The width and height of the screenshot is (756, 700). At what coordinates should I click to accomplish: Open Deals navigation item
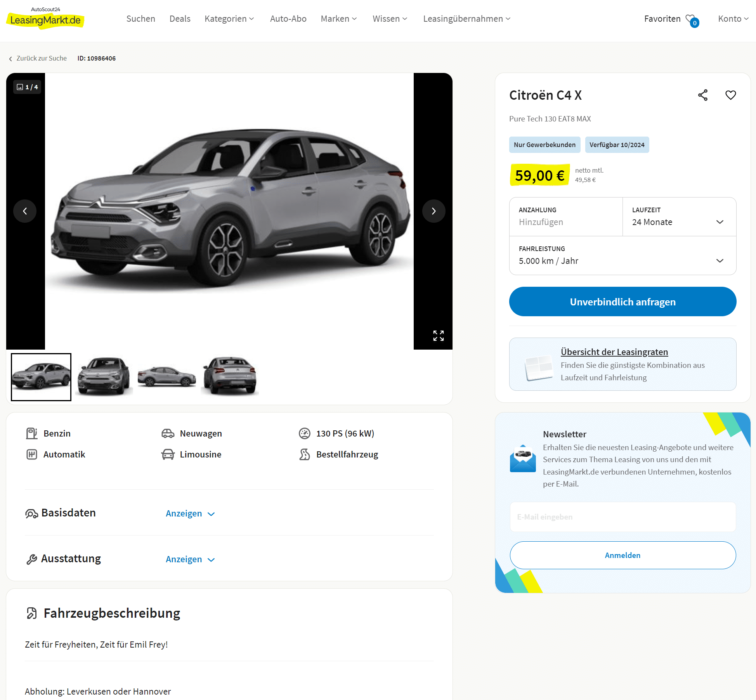click(x=180, y=19)
